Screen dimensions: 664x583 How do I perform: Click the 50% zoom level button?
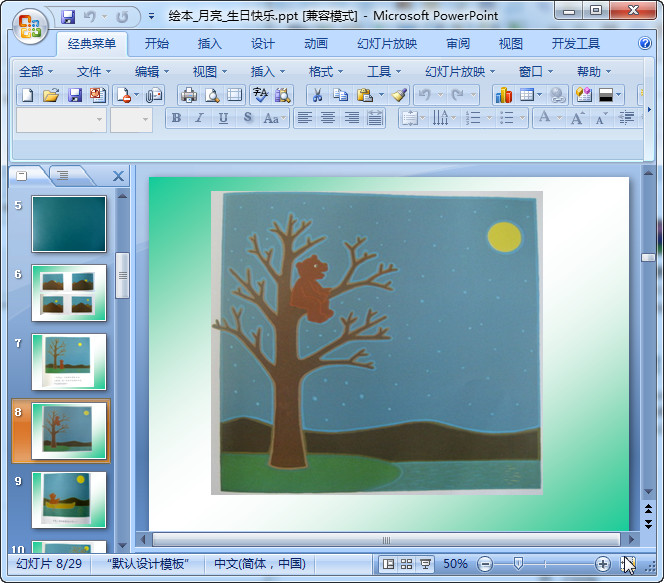(x=455, y=564)
